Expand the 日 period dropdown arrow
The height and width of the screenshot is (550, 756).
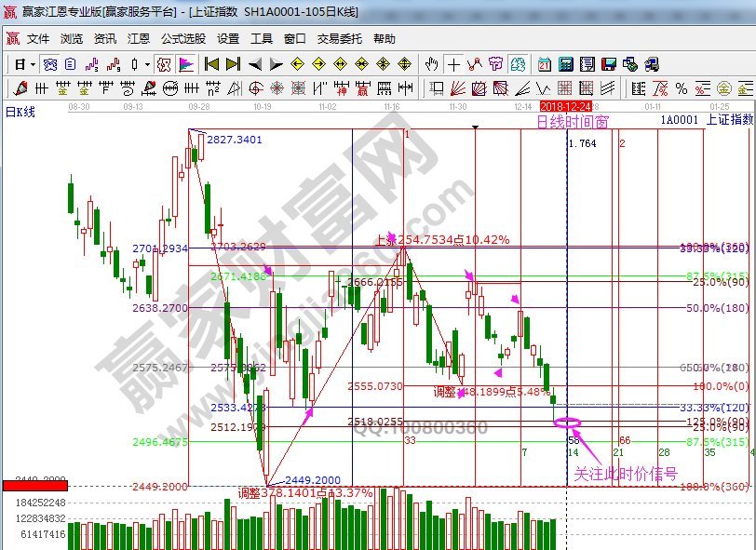point(34,64)
